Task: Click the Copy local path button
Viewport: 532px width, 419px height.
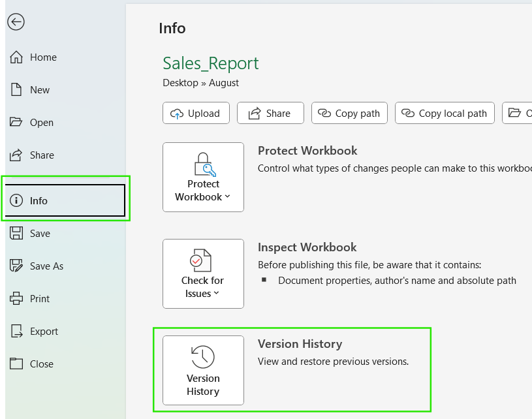Action: [x=445, y=113]
